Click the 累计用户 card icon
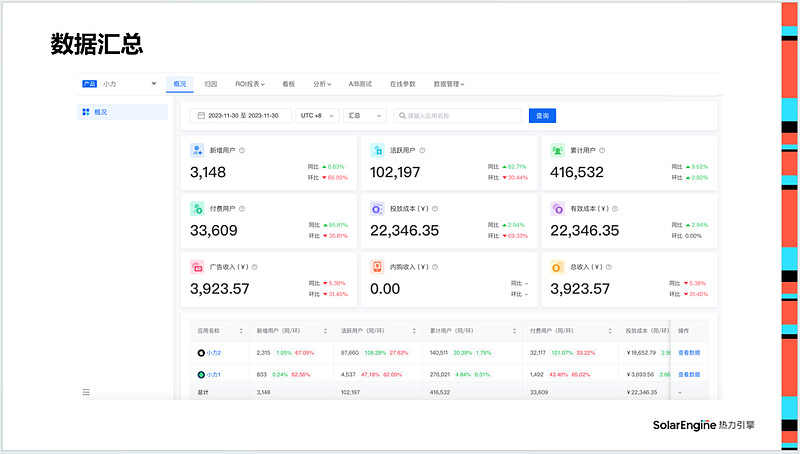 558,150
